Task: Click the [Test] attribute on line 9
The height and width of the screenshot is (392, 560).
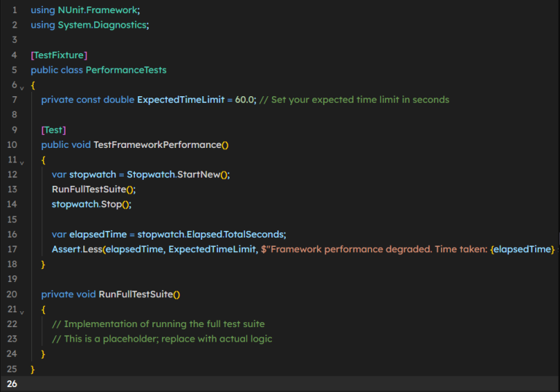Action: [x=53, y=130]
